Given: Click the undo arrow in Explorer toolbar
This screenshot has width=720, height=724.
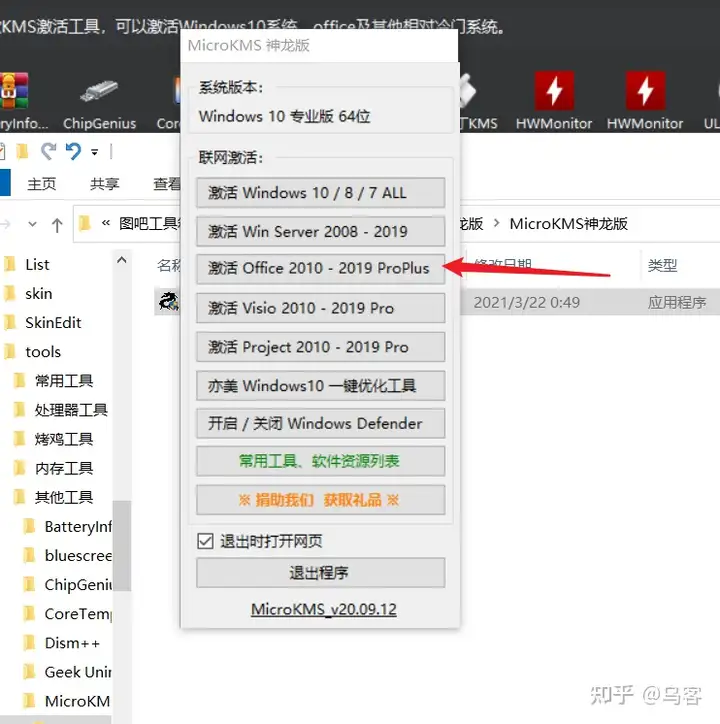Looking at the screenshot, I should [x=73, y=151].
